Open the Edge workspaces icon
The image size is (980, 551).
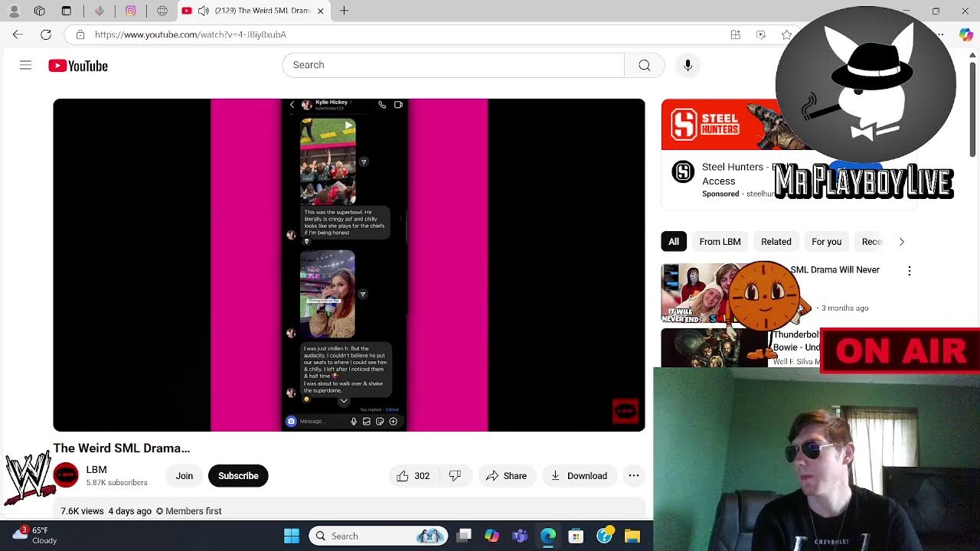(x=40, y=11)
